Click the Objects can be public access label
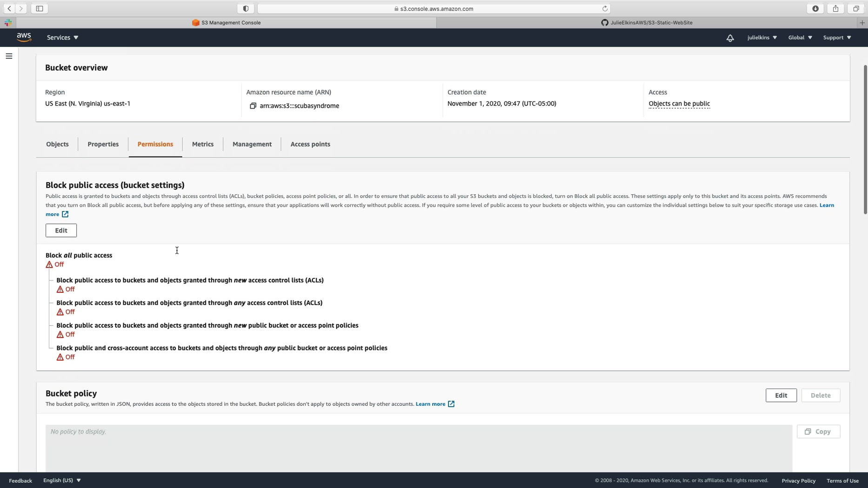The width and height of the screenshot is (868, 488). coord(679,104)
